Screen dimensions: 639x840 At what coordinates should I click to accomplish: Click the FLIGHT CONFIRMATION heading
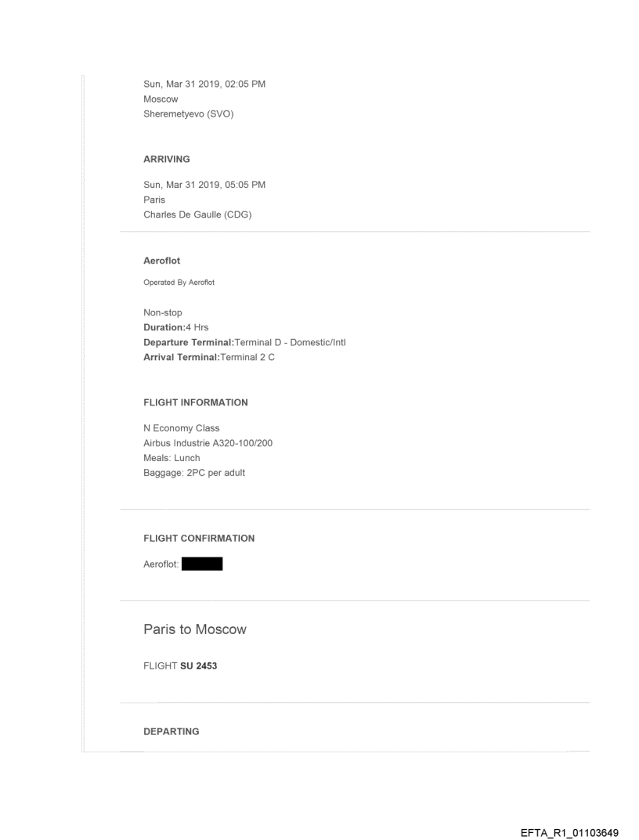pos(199,539)
